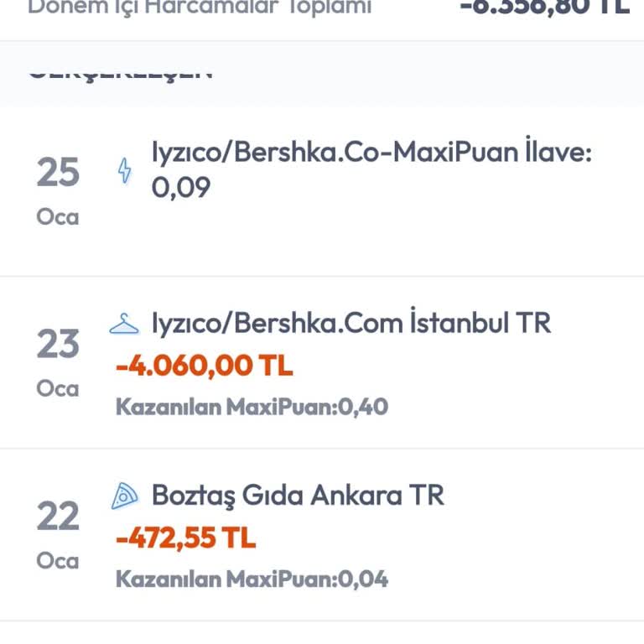Tap the Oca month label under 25
Viewport: 644px width, 644px height.
[x=58, y=217]
